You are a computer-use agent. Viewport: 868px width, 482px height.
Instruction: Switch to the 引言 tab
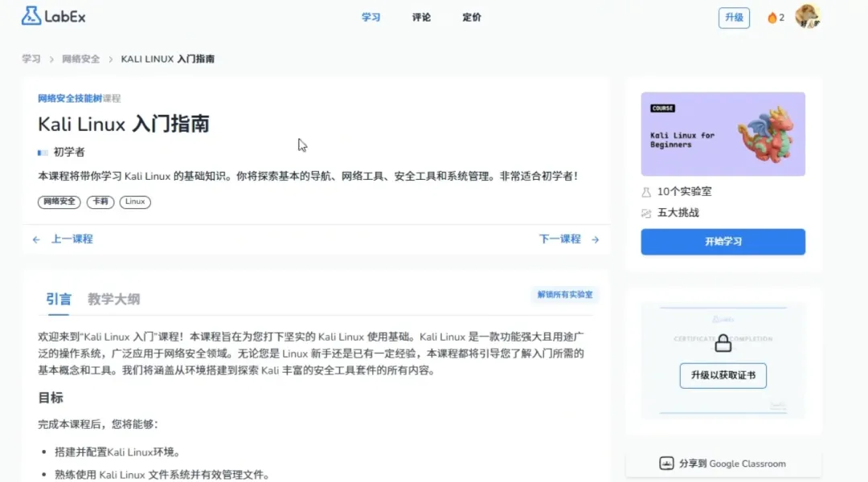(59, 300)
